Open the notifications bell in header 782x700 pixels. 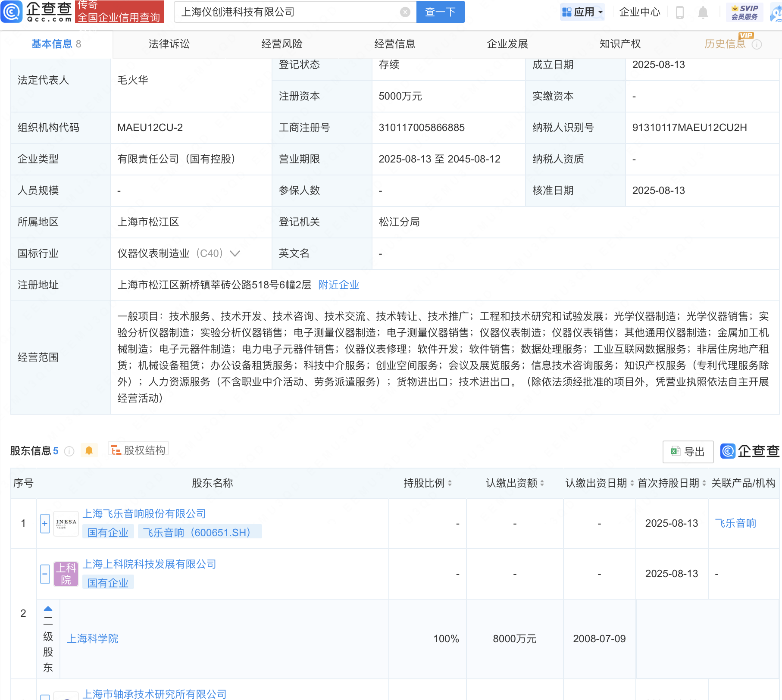click(703, 12)
